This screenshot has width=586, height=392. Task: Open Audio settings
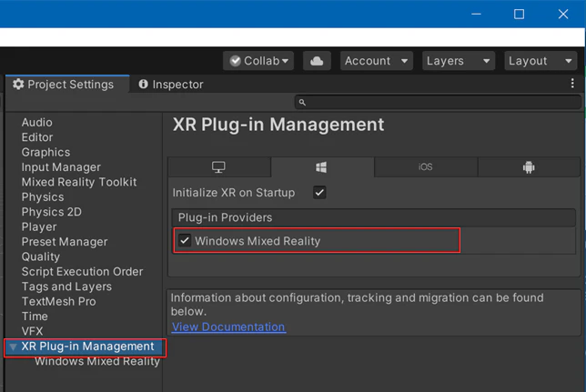[x=36, y=123]
